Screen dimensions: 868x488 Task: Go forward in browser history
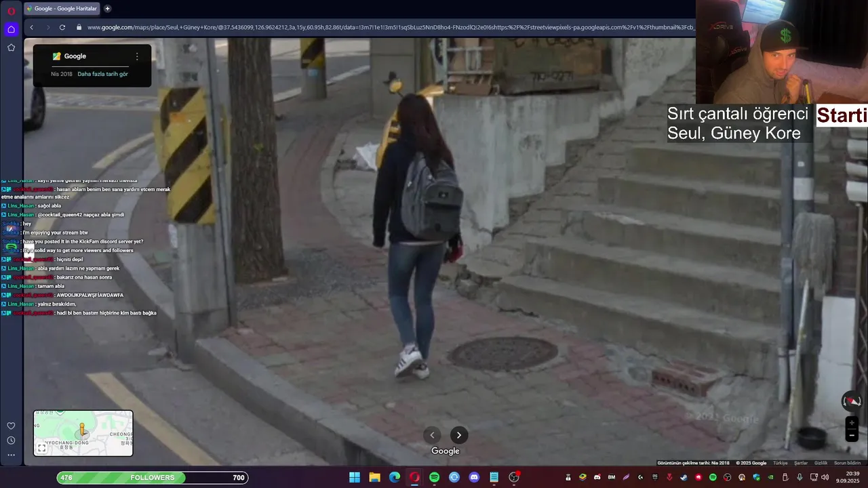(x=47, y=27)
